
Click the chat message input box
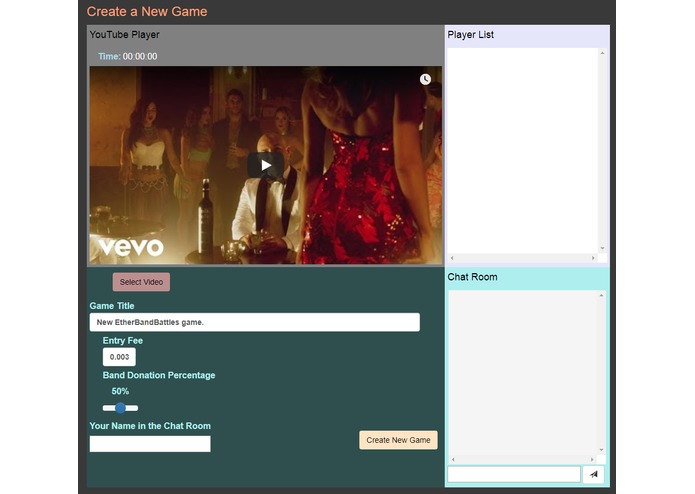[x=514, y=474]
